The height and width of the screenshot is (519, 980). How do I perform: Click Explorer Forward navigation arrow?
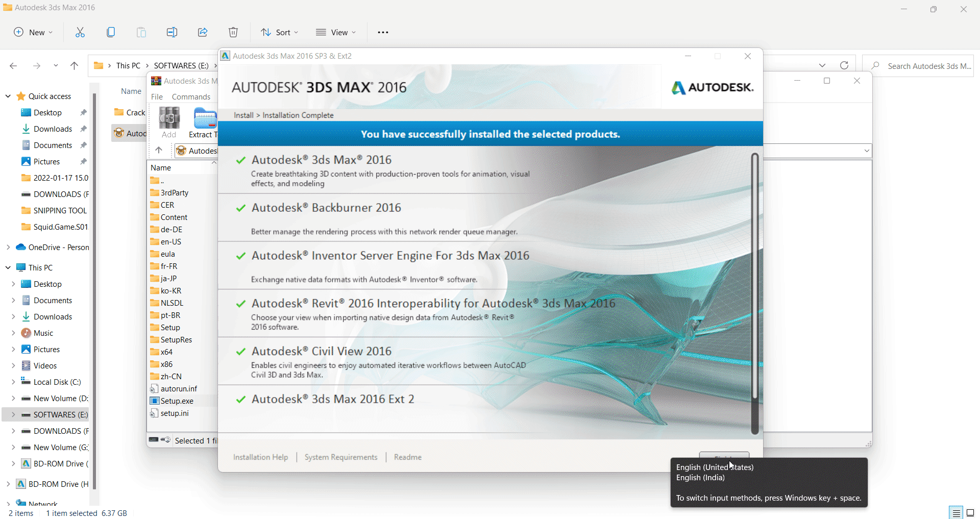tap(36, 65)
